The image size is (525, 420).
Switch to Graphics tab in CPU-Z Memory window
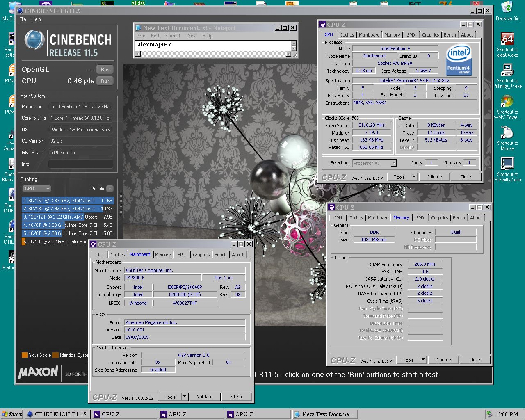coord(439,218)
